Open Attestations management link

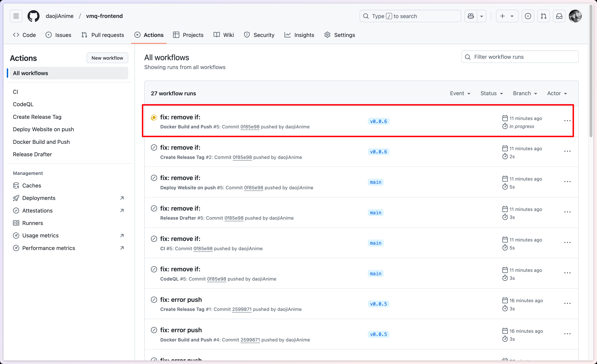pos(69,210)
